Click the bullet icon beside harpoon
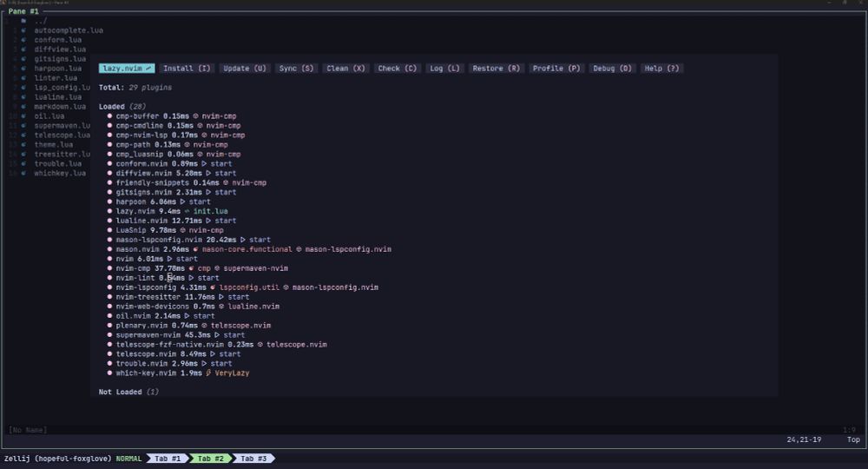The width and height of the screenshot is (868, 469). (109, 201)
